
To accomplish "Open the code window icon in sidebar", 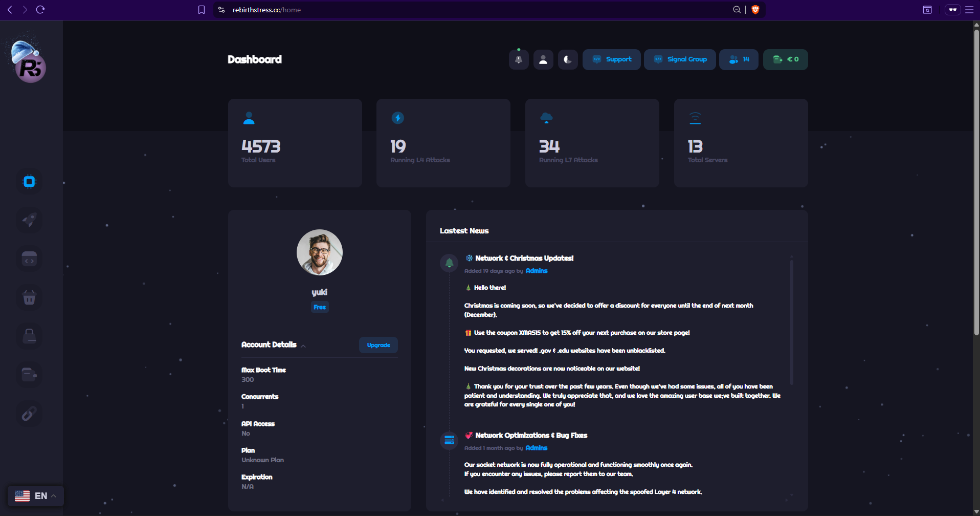I will pos(29,259).
